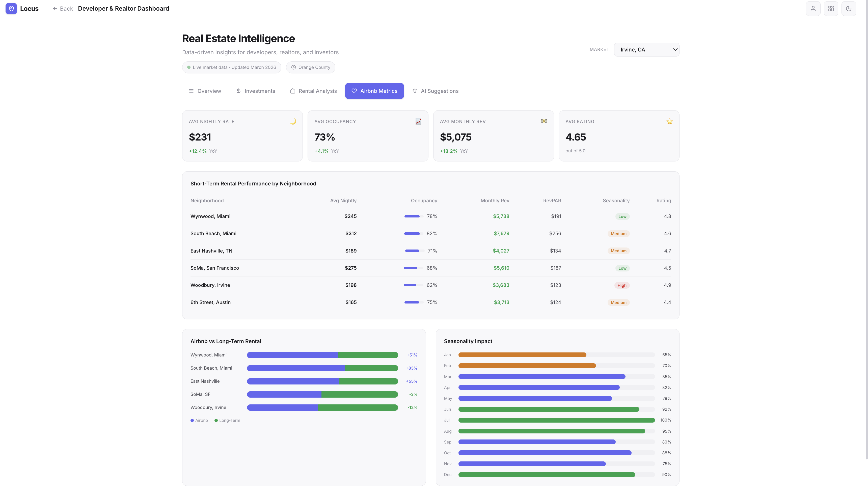Click the money icon on Avg Monthly Rev card
868x497 pixels.
pos(544,121)
